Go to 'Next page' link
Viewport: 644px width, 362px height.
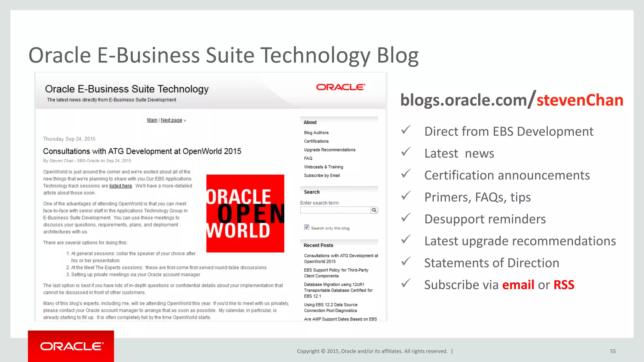click(x=171, y=120)
